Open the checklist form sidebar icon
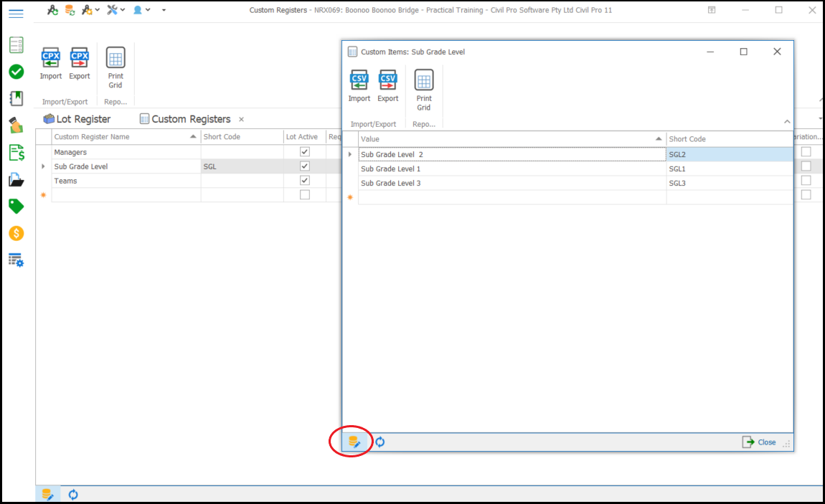The width and height of the screenshot is (825, 504). point(16,44)
